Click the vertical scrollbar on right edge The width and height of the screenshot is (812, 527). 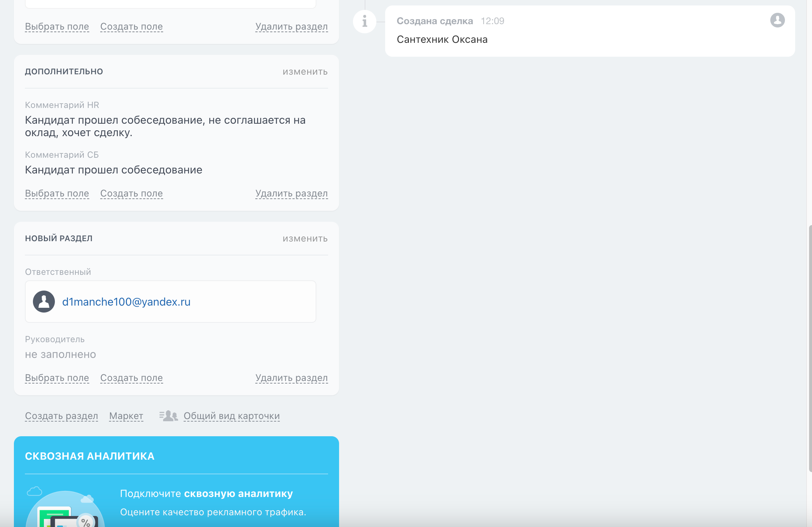coord(810,348)
